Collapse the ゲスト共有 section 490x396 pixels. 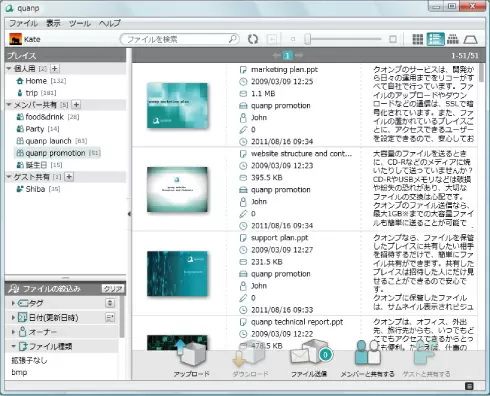click(9, 177)
